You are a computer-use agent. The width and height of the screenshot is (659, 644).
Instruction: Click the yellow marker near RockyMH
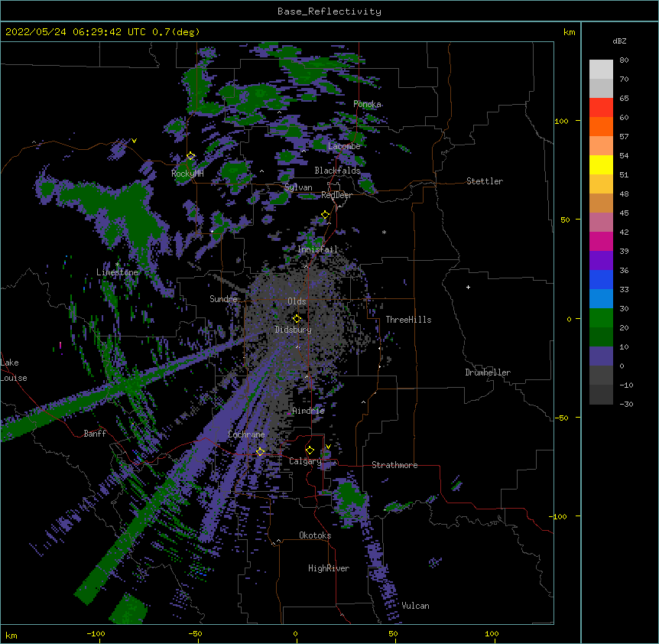191,156
